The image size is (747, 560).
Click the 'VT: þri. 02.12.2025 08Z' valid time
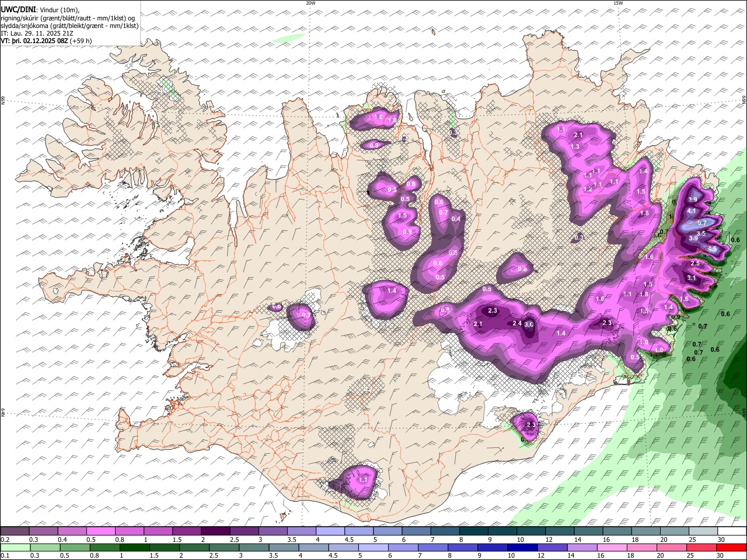(x=34, y=41)
